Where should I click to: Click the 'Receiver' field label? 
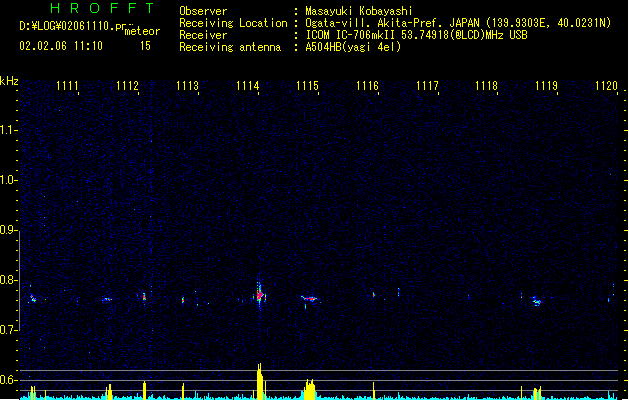(203, 35)
